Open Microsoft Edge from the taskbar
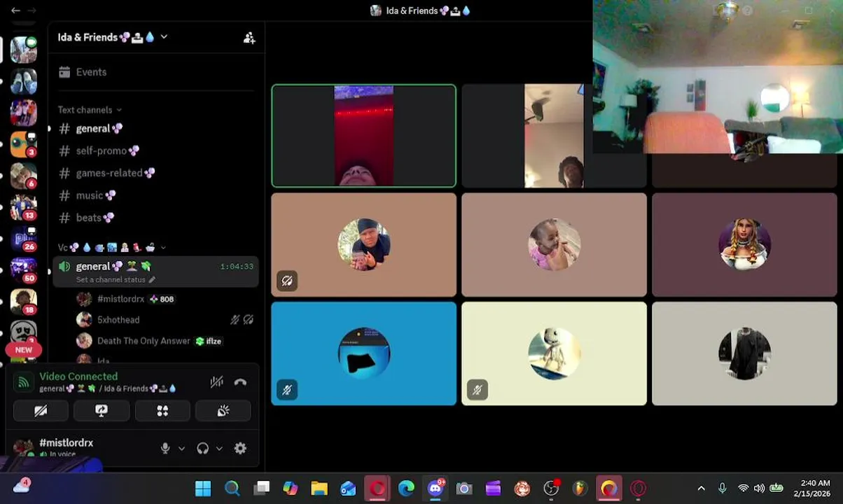 (x=406, y=488)
